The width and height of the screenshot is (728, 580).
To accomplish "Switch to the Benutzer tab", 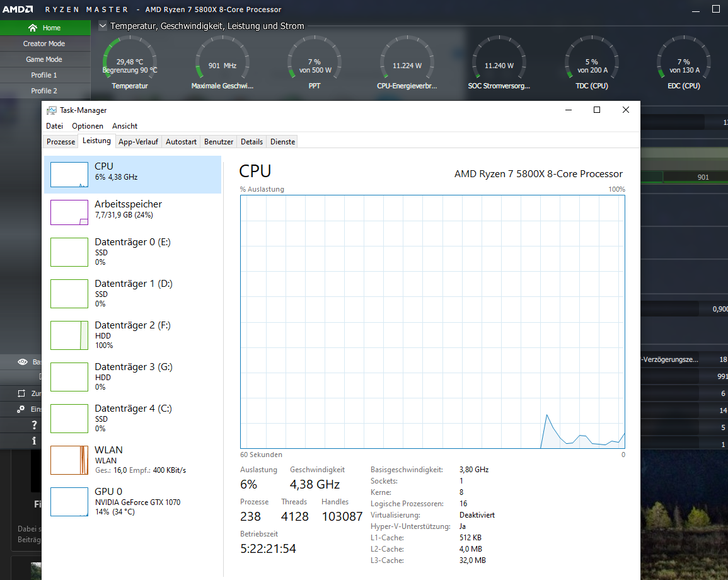I will coord(219,142).
